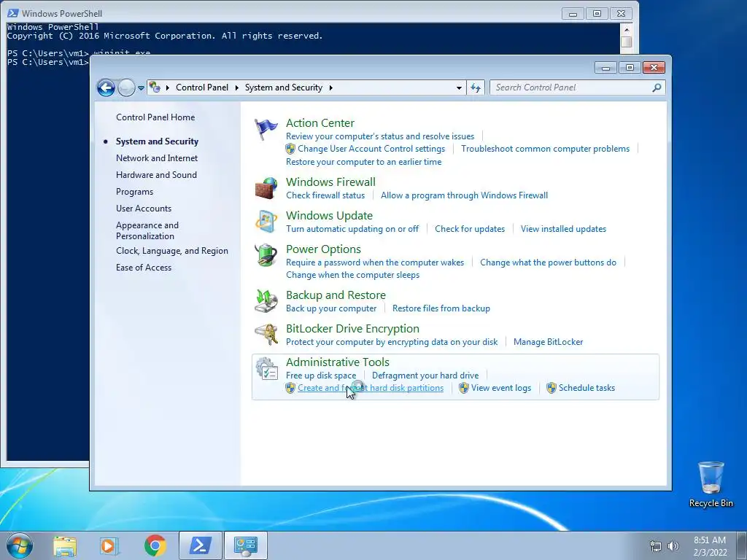Open Restore files from backup
Viewport: 747px width, 560px height.
click(x=441, y=308)
